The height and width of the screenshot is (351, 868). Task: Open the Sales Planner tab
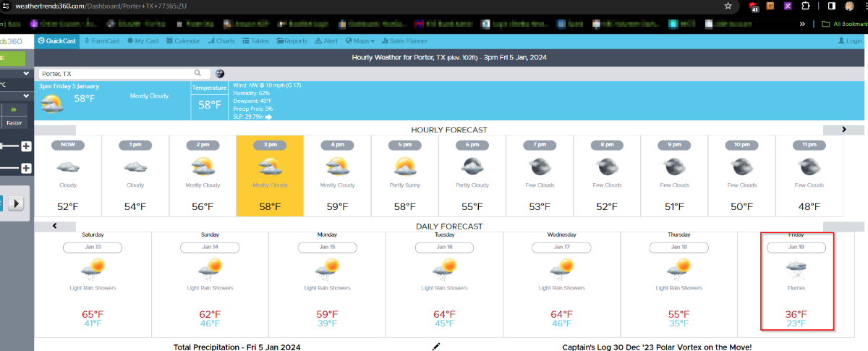tap(404, 41)
